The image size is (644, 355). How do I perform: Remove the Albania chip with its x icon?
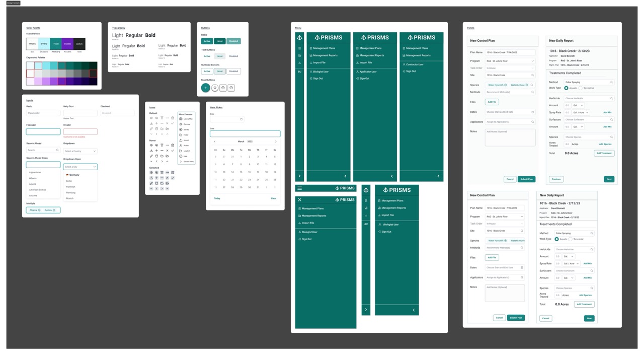tap(39, 210)
